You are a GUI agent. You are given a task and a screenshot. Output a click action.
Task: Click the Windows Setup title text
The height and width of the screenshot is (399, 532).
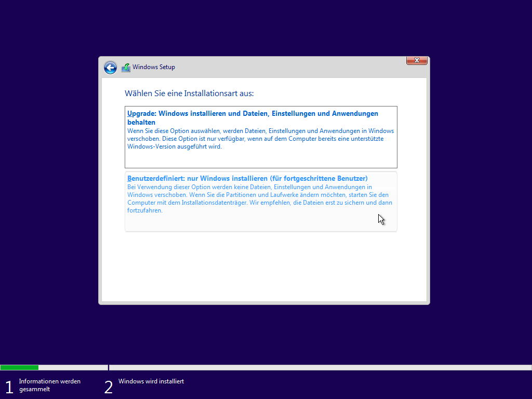(154, 67)
